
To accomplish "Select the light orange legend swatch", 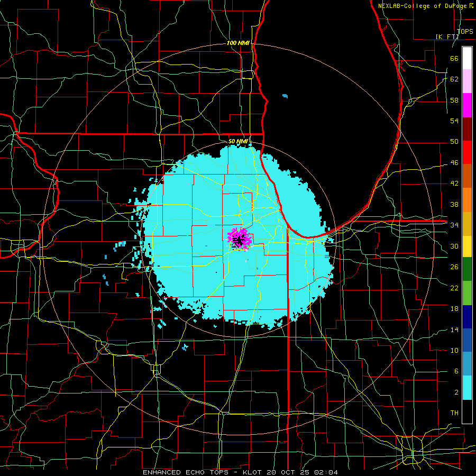I will tap(467, 199).
